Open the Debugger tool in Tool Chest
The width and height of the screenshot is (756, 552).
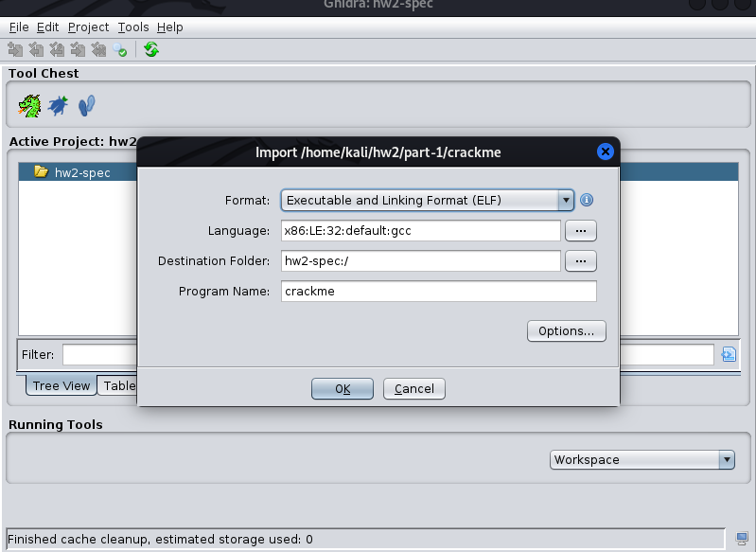point(59,106)
